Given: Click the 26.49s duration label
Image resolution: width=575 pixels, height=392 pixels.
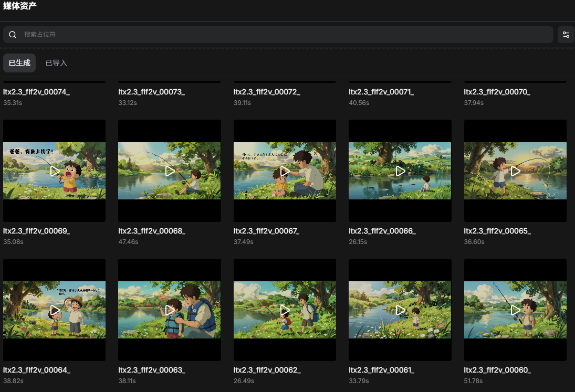Looking at the screenshot, I should pos(244,382).
